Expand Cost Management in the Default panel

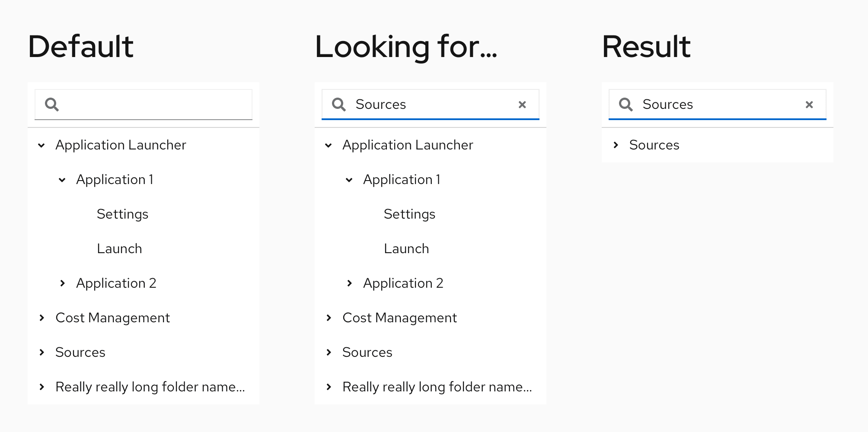(41, 318)
